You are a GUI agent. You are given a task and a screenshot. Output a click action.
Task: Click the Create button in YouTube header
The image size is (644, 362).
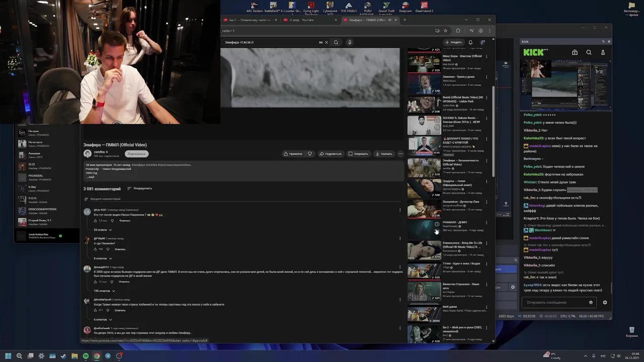(453, 42)
